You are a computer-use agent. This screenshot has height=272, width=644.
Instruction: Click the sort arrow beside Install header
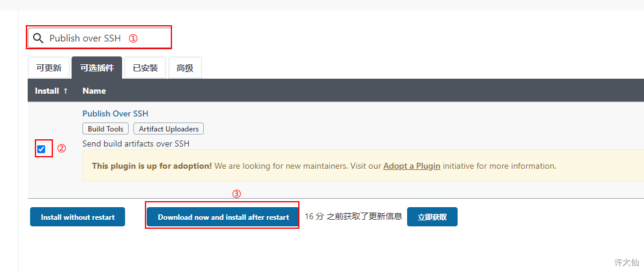click(x=66, y=91)
